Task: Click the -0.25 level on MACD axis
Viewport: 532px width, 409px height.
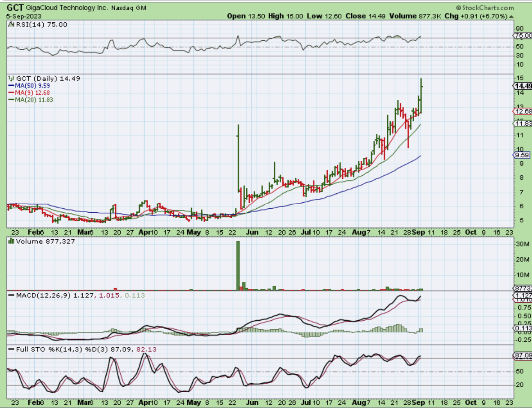Action: (x=523, y=340)
